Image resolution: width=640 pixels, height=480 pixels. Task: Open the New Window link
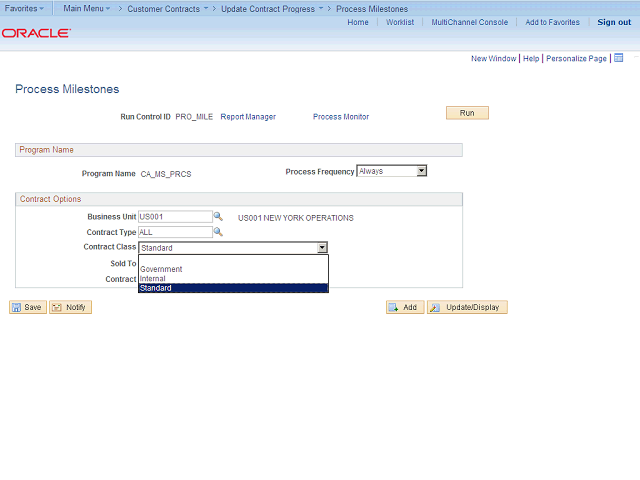pos(493,58)
